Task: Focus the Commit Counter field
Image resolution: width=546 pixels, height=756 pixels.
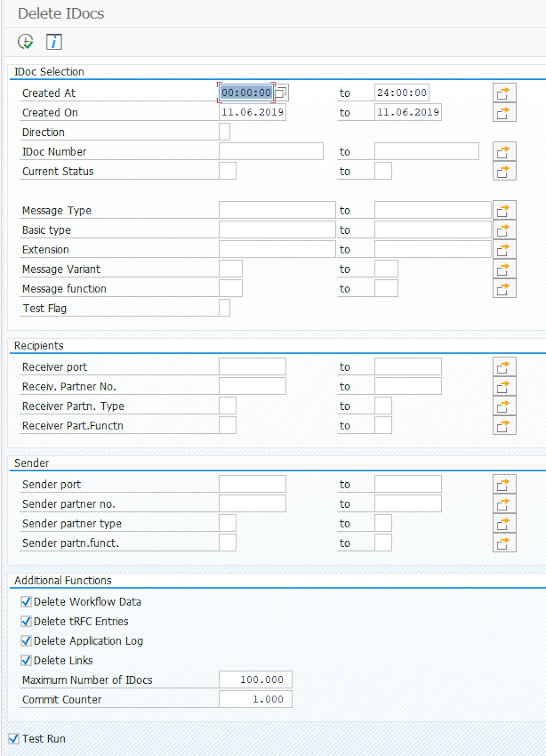Action: [x=255, y=699]
